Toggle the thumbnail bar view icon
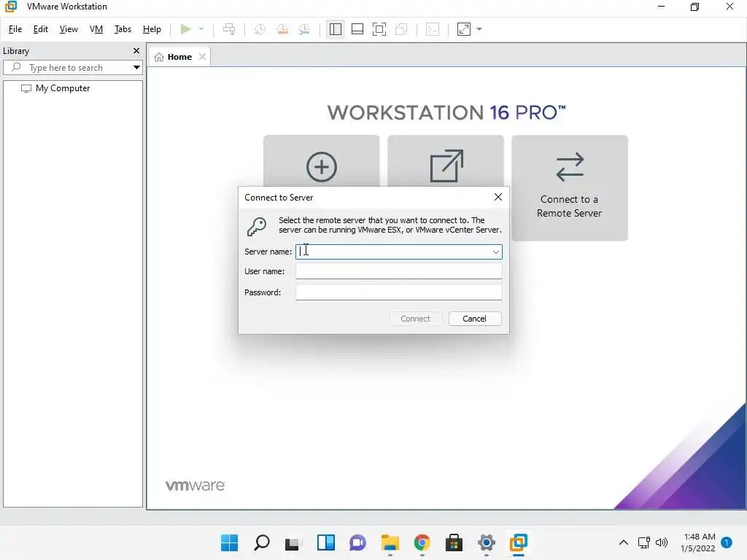Image resolution: width=747 pixels, height=560 pixels. (x=357, y=29)
